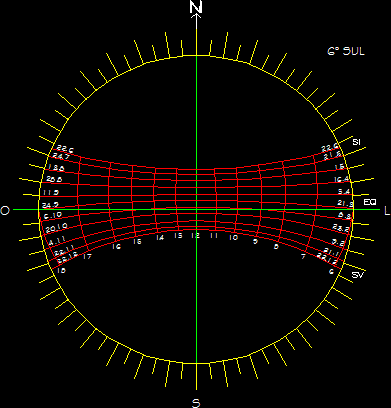The width and height of the screenshot is (391, 408).
Task: Click the 24.7 date label
Action: tap(61, 156)
